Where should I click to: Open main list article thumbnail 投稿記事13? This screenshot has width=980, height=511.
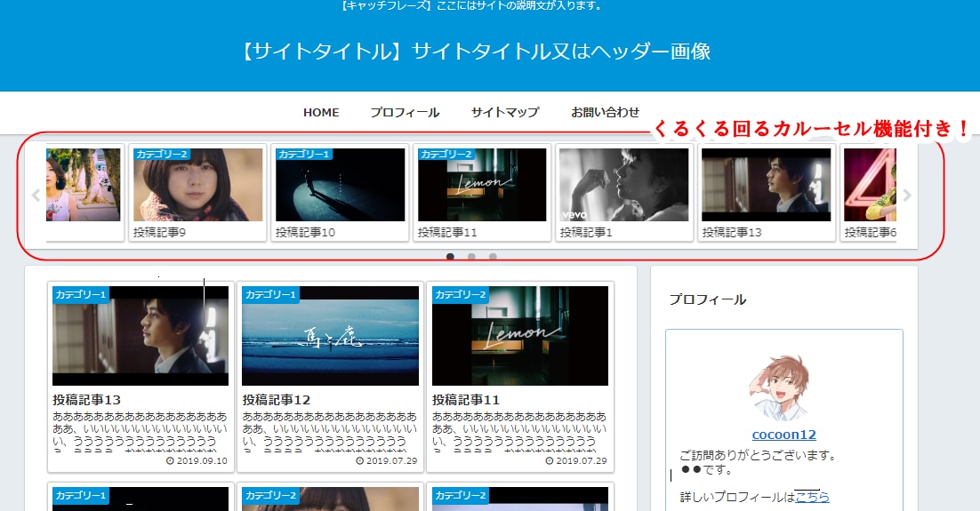click(141, 336)
